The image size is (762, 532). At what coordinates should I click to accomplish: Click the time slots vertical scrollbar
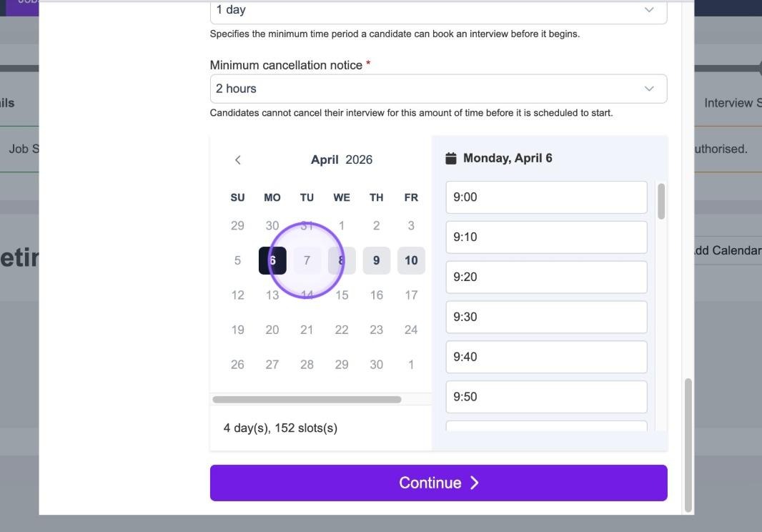tap(661, 202)
